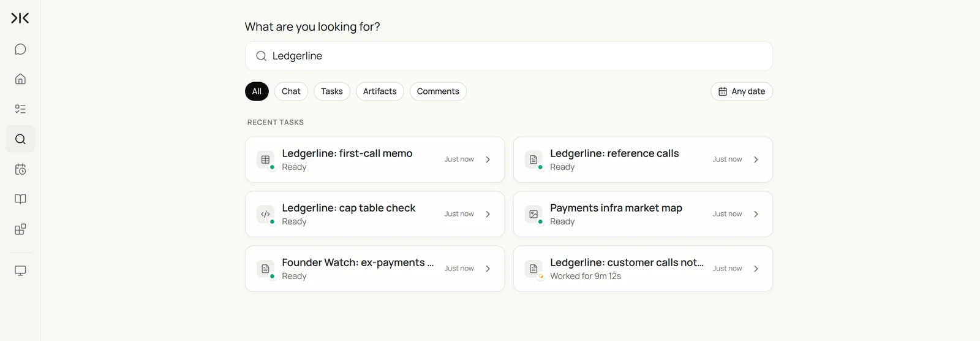Click the Ledgerline search input field
Viewport: 980px width, 341px height.
pyautogui.click(x=509, y=56)
